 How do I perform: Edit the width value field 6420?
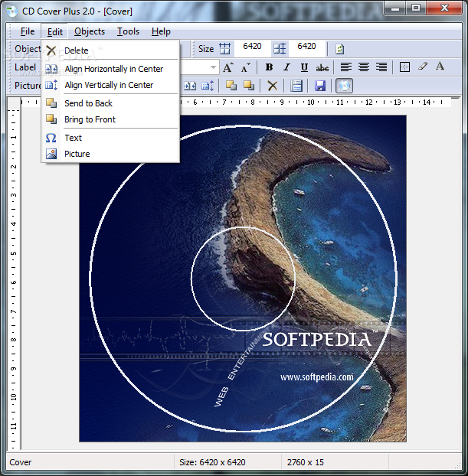252,47
